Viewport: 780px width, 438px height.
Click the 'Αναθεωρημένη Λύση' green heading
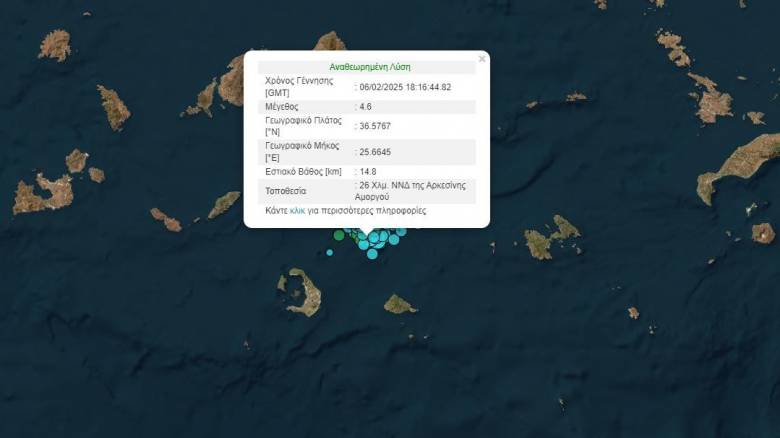click(369, 67)
